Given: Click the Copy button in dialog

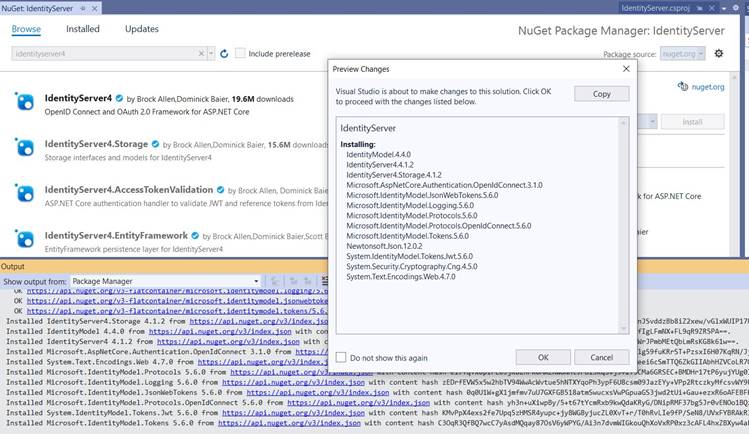Looking at the screenshot, I should 601,94.
